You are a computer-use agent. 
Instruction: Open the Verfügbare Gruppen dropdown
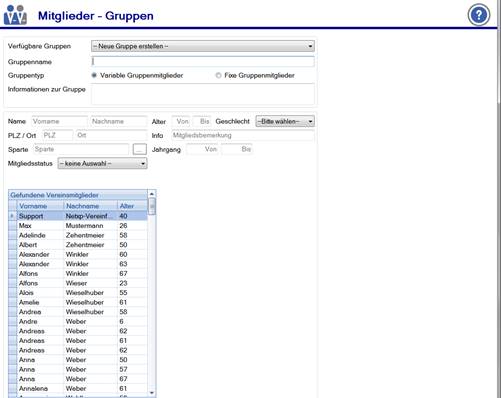click(x=203, y=46)
